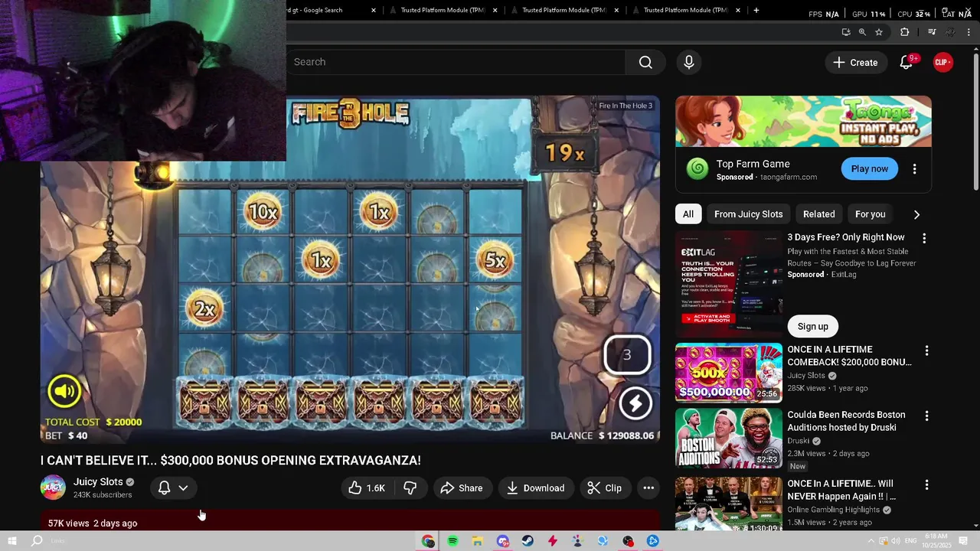Click the YouTube search magnifier button
Viewport: 980px width, 551px height.
tap(645, 62)
